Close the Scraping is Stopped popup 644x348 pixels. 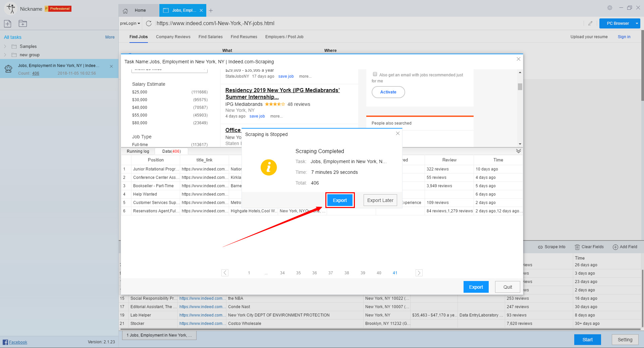(398, 133)
